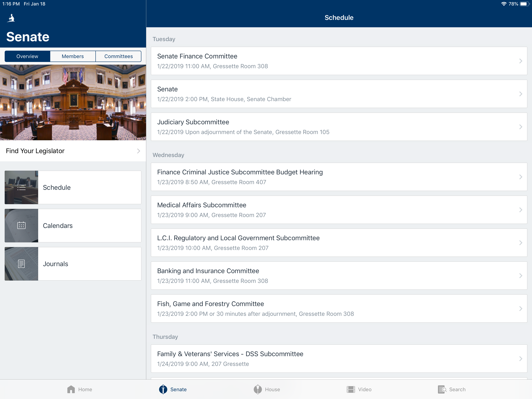Open Family & Veterans' Services chevron
The image size is (532, 399).
pyautogui.click(x=521, y=359)
